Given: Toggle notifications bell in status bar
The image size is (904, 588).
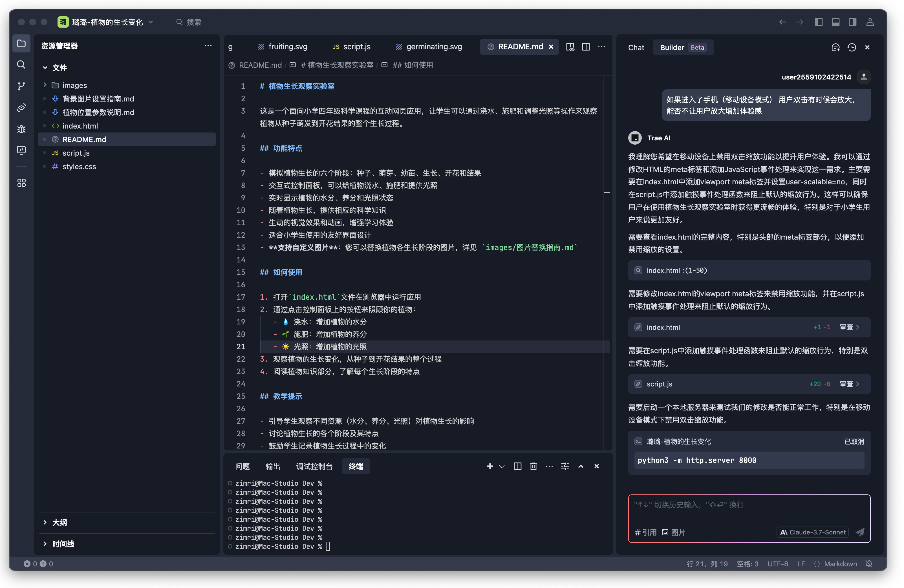Looking at the screenshot, I should pyautogui.click(x=869, y=564).
